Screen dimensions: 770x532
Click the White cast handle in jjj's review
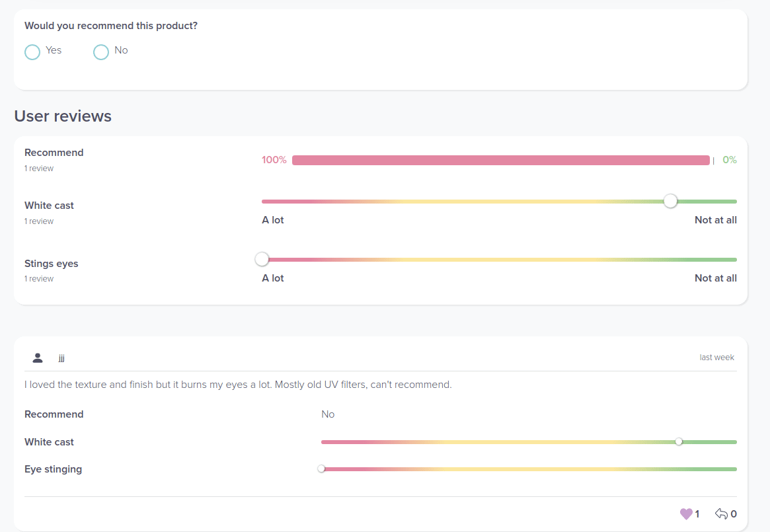pyautogui.click(x=679, y=441)
